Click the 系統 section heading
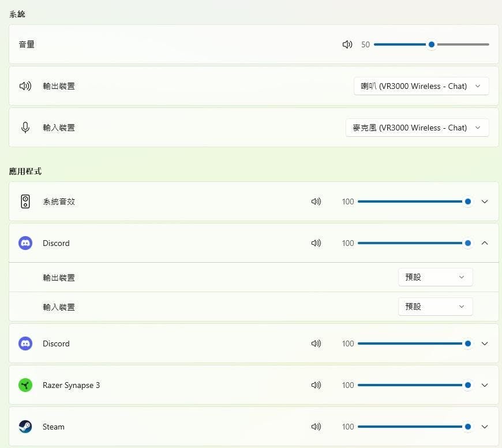Viewport: 502px width, 448px height. point(17,14)
